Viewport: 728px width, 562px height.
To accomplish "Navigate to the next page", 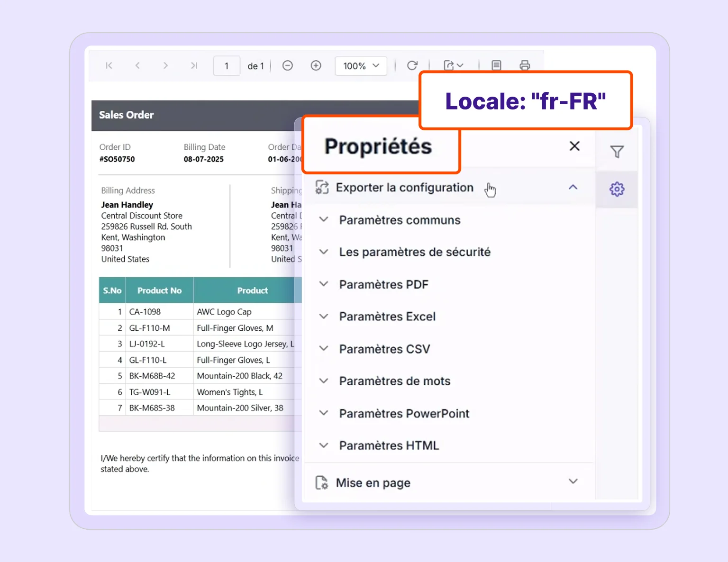I will point(165,65).
